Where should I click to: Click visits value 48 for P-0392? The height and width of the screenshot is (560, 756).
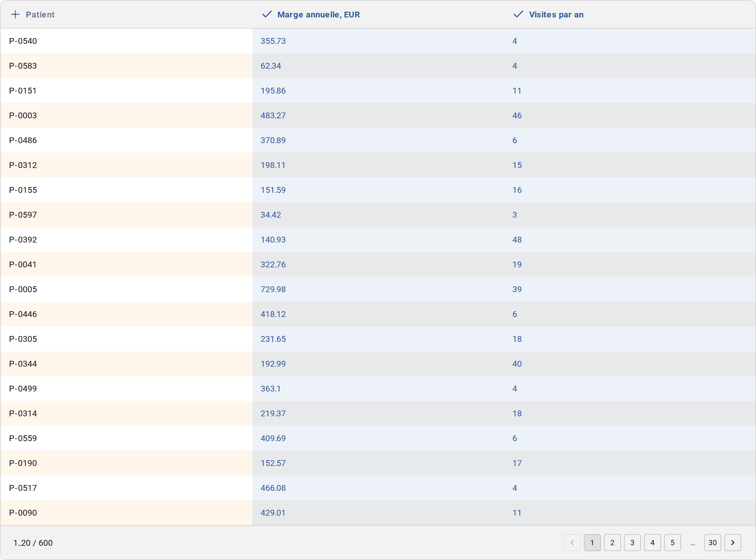(x=517, y=240)
